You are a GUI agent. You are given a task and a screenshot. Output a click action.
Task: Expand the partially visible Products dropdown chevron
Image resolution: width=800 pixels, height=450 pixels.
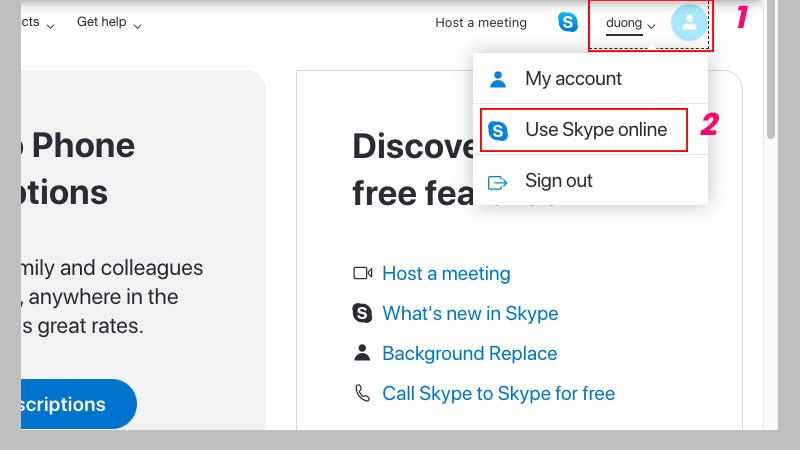(x=50, y=26)
